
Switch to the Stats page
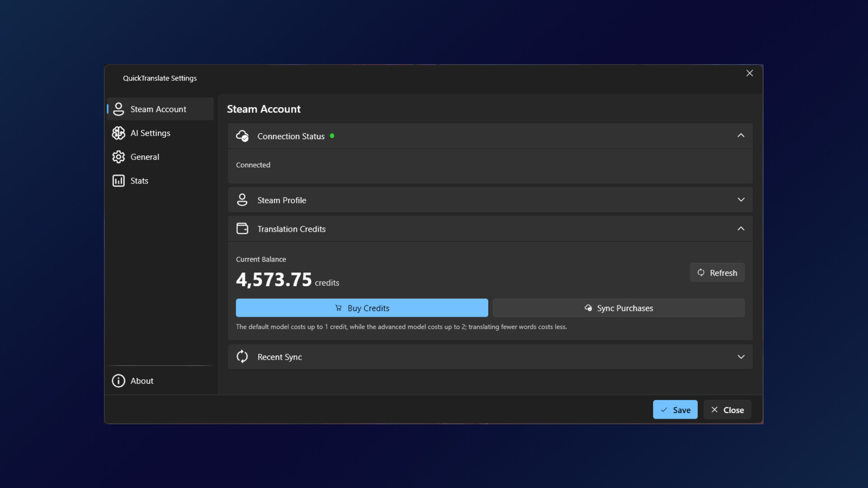[139, 181]
